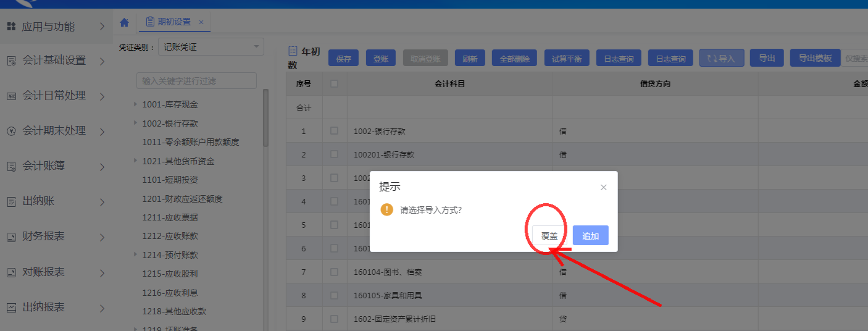Image resolution: width=868 pixels, height=331 pixels.
Task: Expand the 1214-预付账款 tree node
Action: coord(136,254)
